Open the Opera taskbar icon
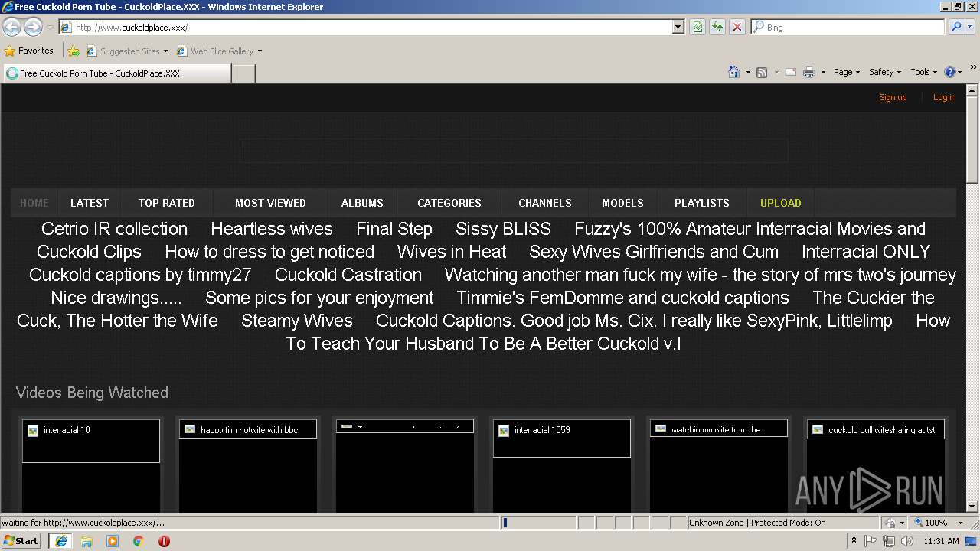The image size is (980, 551). (164, 541)
